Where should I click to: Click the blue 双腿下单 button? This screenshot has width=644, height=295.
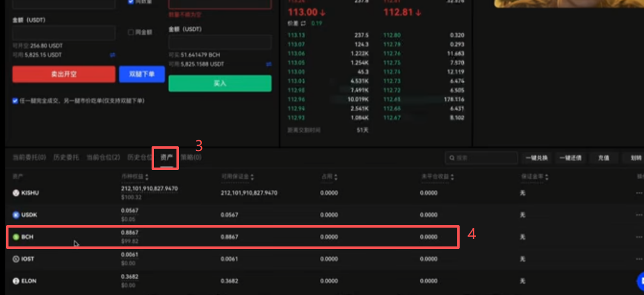142,75
